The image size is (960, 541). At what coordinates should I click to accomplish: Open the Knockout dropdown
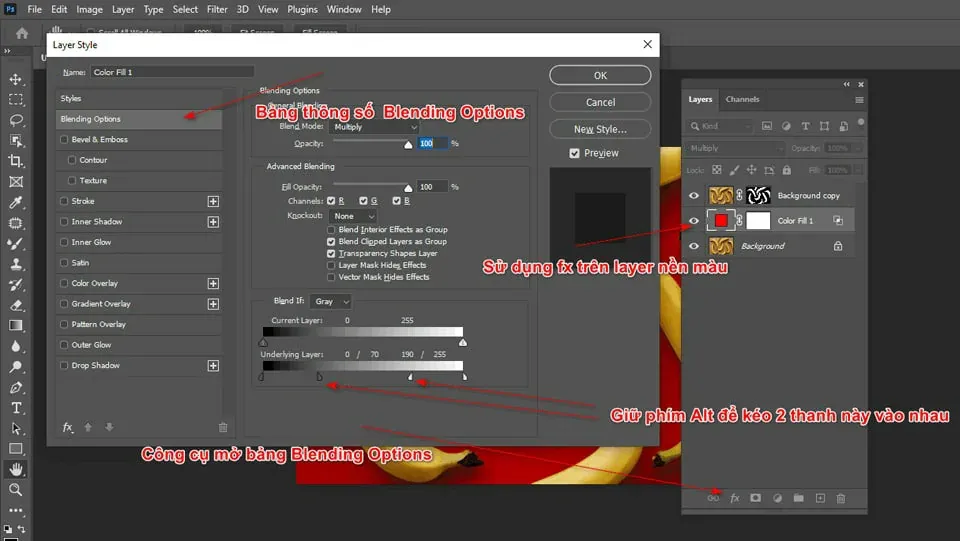coord(354,216)
